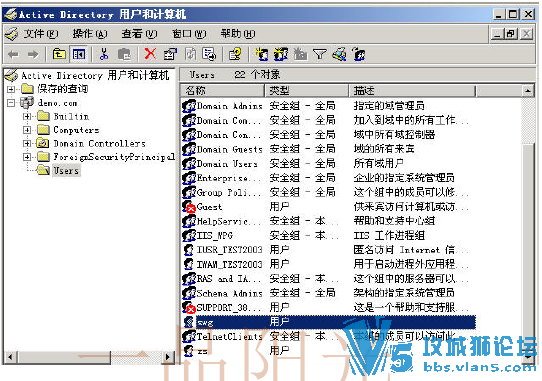Sort by the 类型 column header
Viewport: 542px width, 381px height.
[x=307, y=91]
